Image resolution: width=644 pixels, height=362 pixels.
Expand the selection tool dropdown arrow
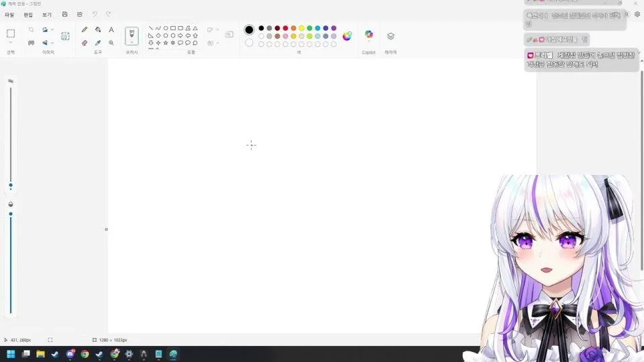11,43
